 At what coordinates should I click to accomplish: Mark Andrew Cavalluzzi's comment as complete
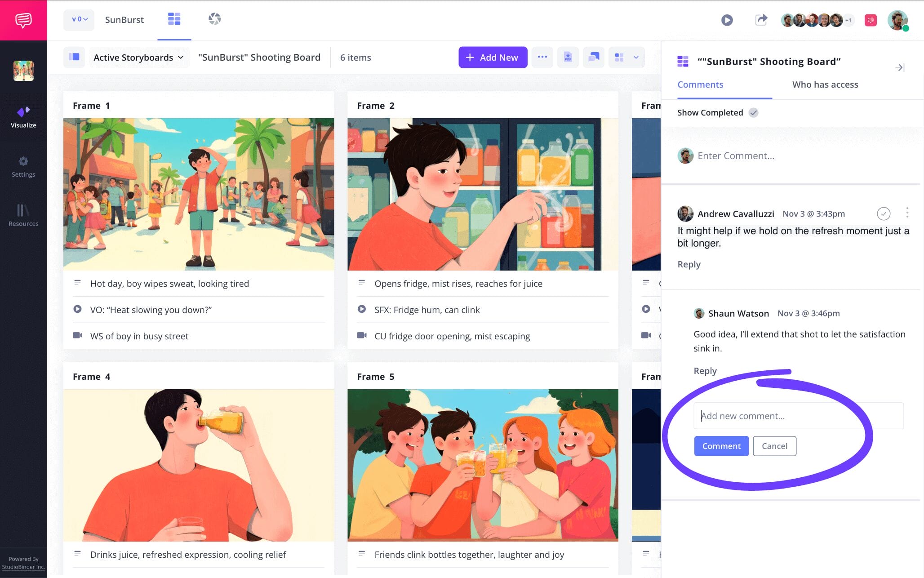point(883,213)
